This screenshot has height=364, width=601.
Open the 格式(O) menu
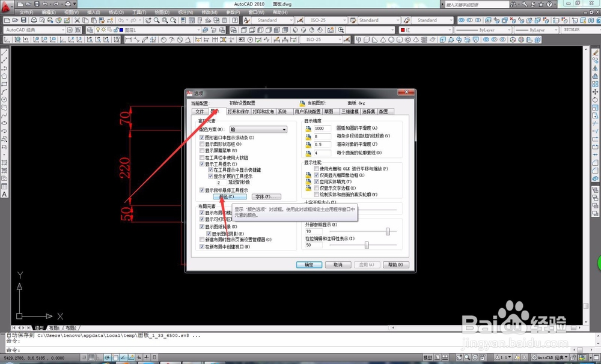pos(116,12)
